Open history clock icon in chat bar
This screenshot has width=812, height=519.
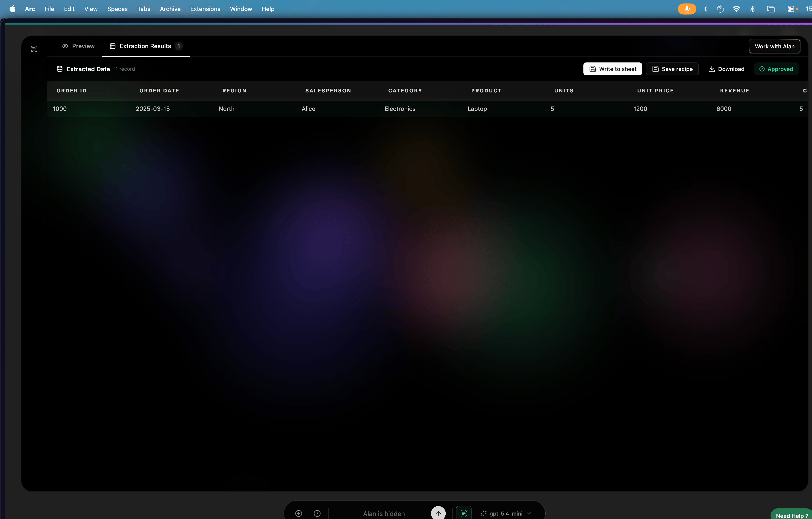[x=317, y=513]
